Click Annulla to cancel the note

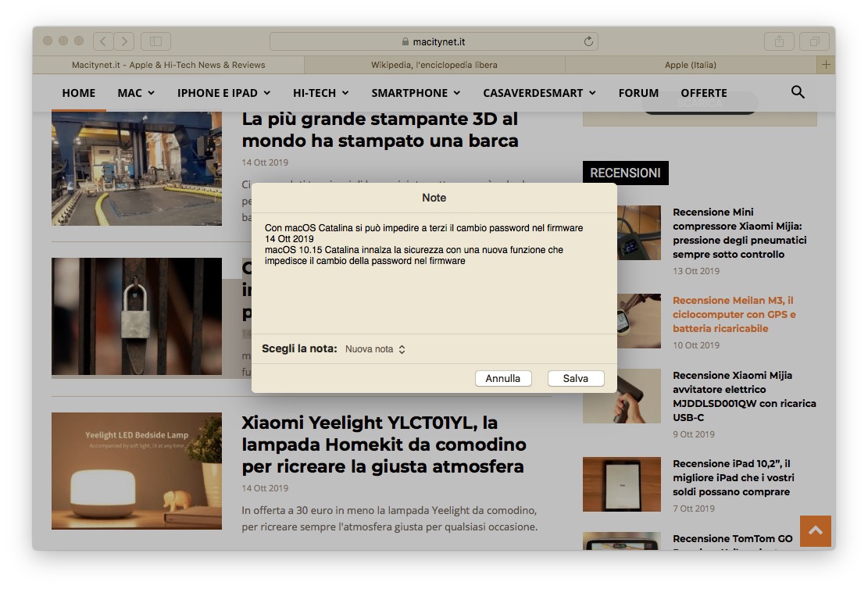coord(502,378)
